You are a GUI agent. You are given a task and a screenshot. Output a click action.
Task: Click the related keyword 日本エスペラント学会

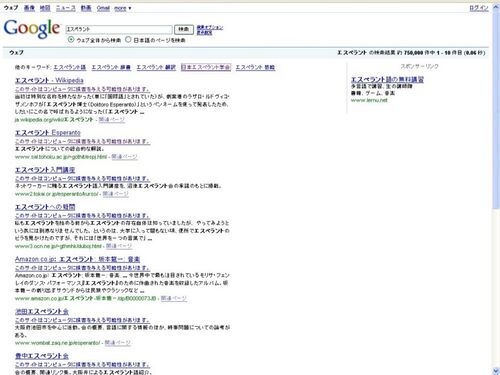[206, 67]
